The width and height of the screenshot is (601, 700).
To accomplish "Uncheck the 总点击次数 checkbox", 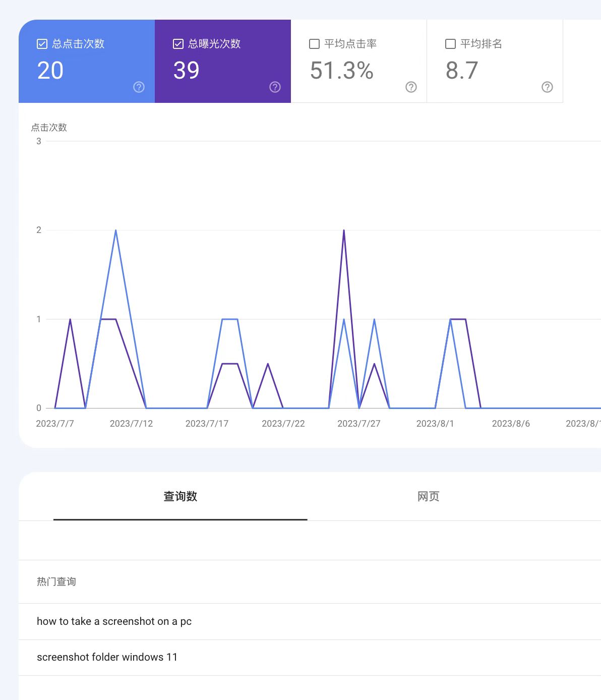I will (x=42, y=44).
